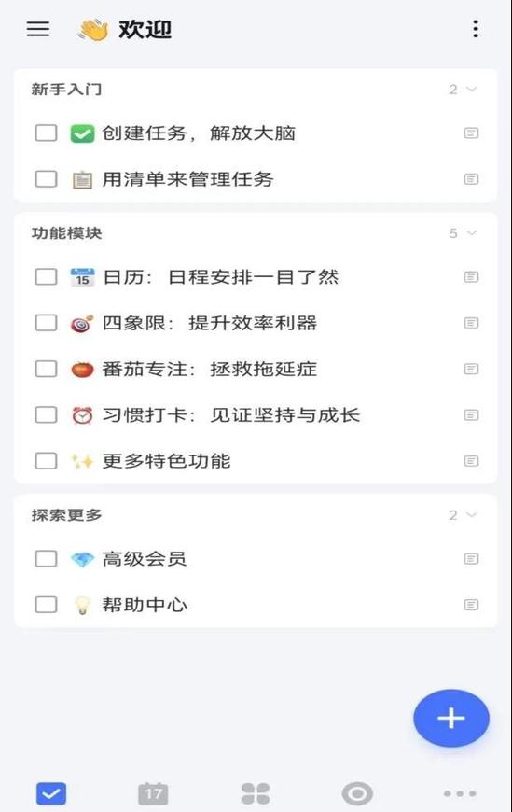Image resolution: width=512 pixels, height=812 pixels.
Task: Collapse the 探索更多 section chevron
Action: pos(471,515)
